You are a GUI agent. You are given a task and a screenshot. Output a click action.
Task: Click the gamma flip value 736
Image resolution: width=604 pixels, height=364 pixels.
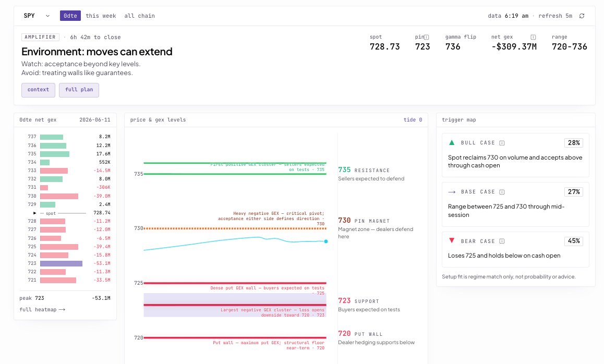[x=453, y=46]
